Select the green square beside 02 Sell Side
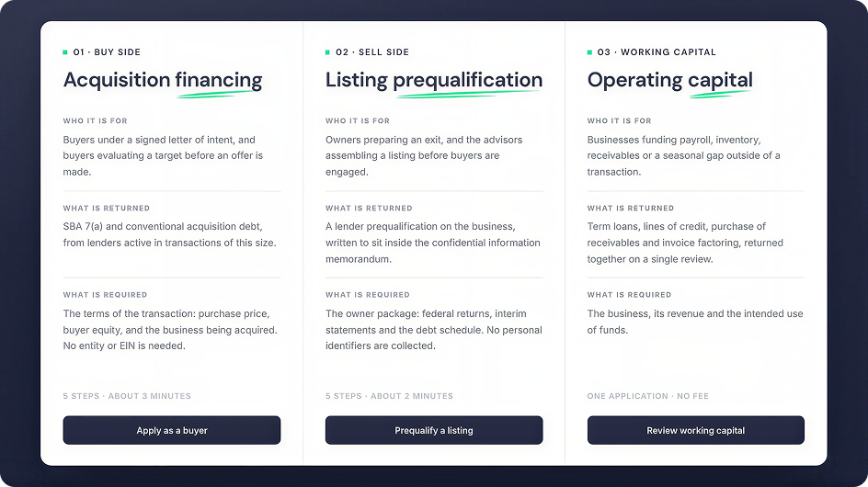 (x=327, y=52)
